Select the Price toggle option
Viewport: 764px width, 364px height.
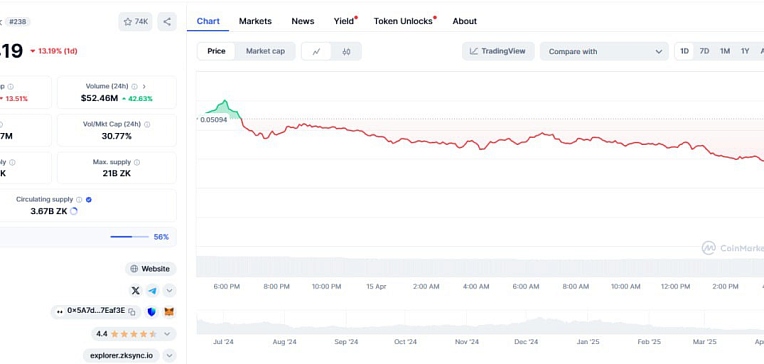[216, 51]
